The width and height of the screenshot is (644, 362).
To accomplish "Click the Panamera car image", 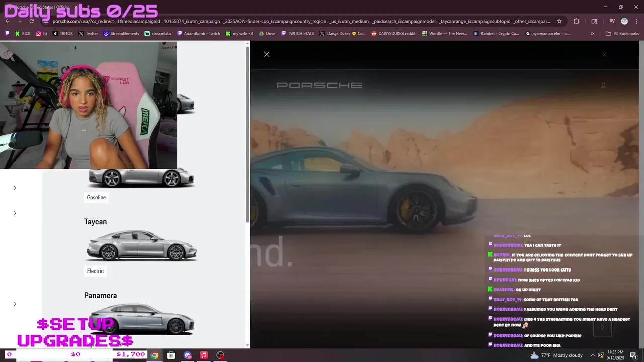I will (x=141, y=318).
